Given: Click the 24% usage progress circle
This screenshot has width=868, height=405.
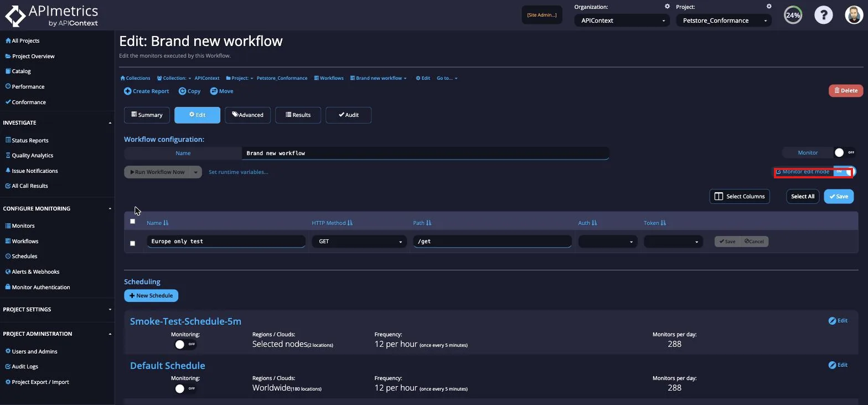Looking at the screenshot, I should tap(793, 15).
